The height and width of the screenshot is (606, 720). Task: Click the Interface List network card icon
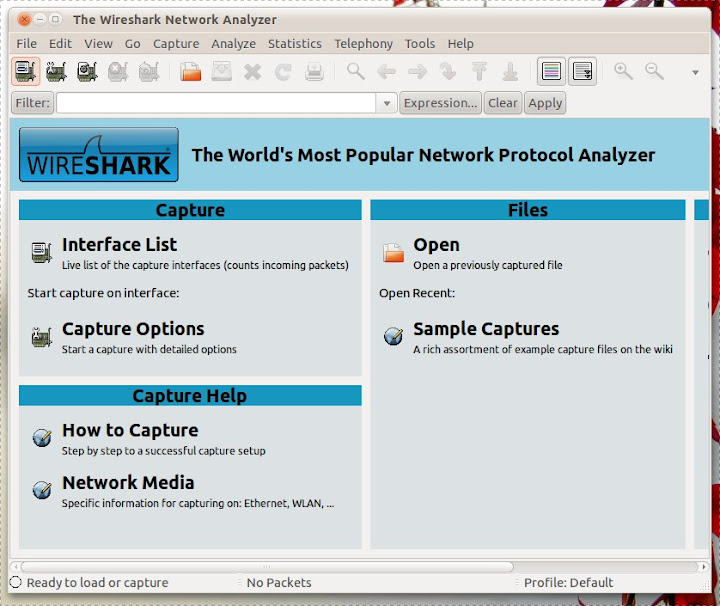[41, 252]
